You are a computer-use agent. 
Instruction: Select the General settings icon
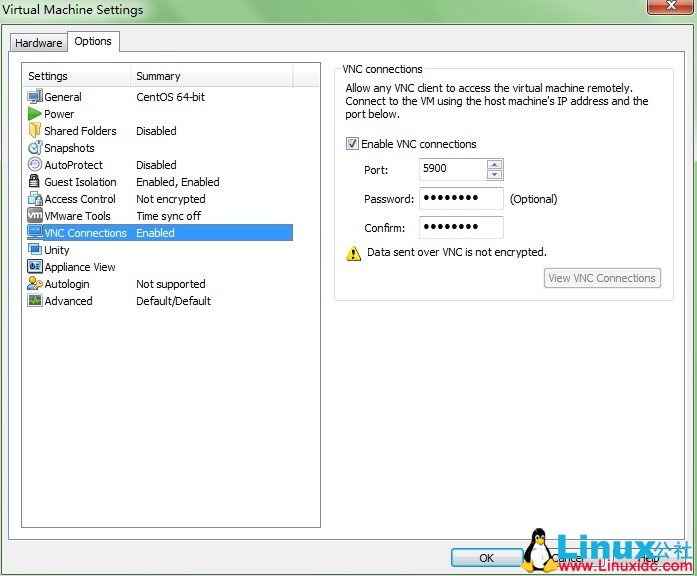(x=35, y=97)
